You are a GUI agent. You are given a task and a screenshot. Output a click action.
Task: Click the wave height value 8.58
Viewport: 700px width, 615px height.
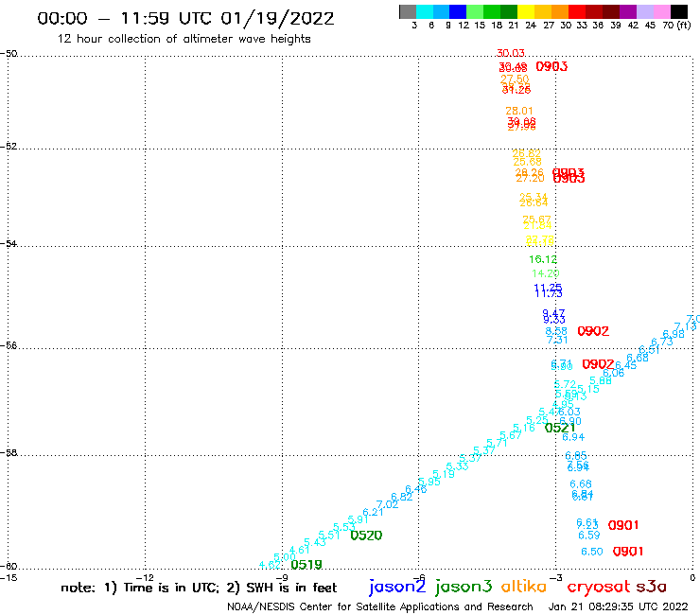click(x=556, y=331)
